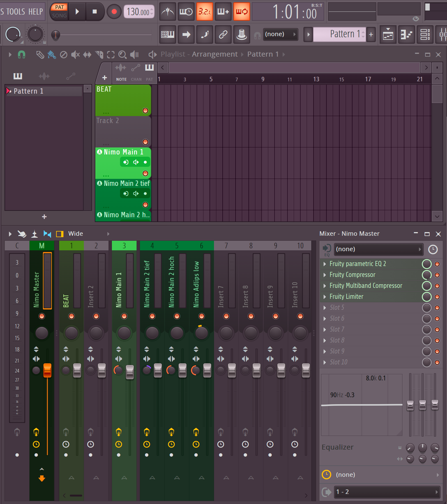Select the PAT tab in Playlist header
This screenshot has height=504, width=447.
pos(149,79)
